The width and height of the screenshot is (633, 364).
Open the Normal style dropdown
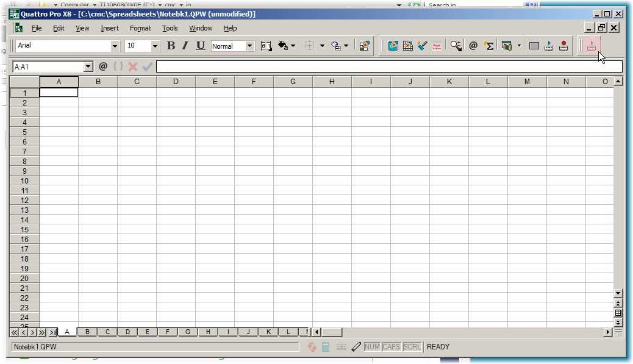tap(250, 46)
